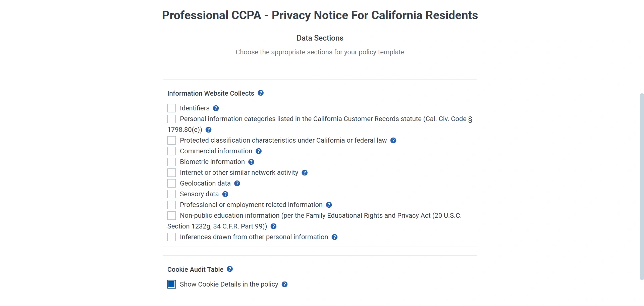This screenshot has height=306, width=644.
Task: Click help icon next to Identifiers
Action: tap(216, 108)
